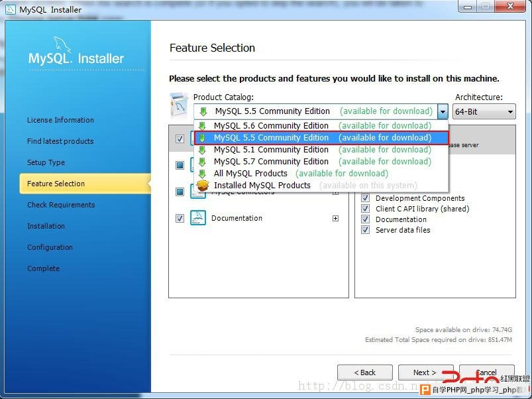Click the MySQL Installer title bar icon
The height and width of the screenshot is (399, 532).
pyautogui.click(x=11, y=9)
